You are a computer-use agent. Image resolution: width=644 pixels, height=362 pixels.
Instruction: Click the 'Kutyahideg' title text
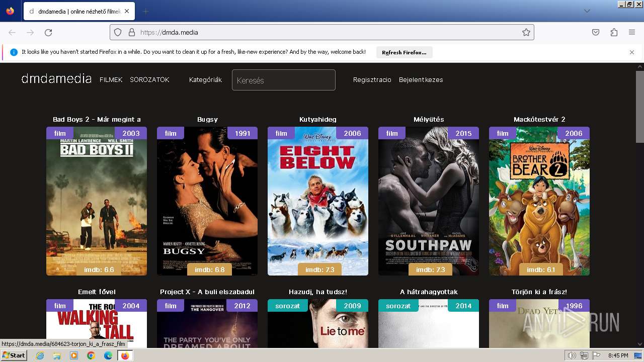(x=318, y=120)
